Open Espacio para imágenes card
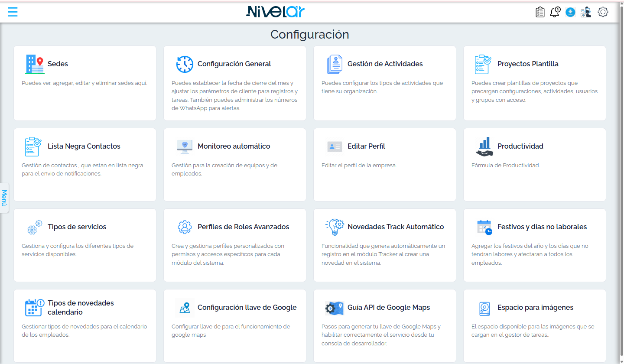 pyautogui.click(x=535, y=326)
